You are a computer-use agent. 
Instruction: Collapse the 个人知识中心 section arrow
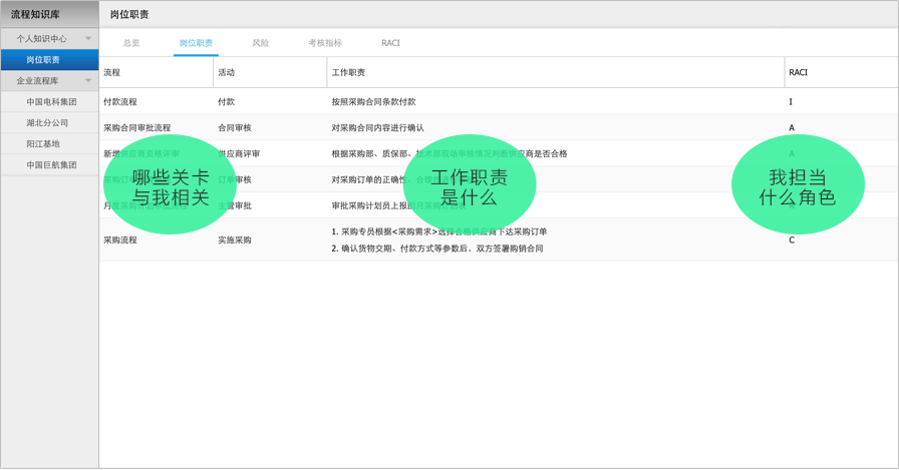pos(89,39)
